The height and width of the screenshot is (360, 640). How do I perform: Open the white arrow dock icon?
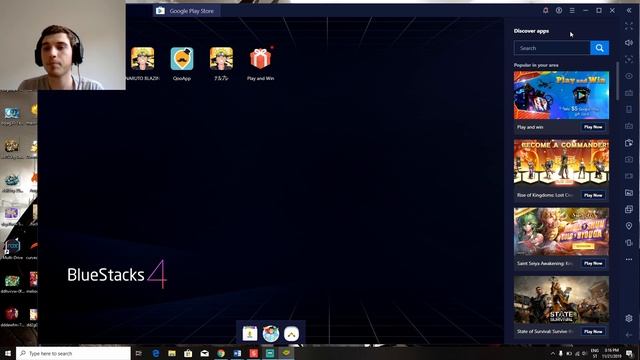[291, 333]
